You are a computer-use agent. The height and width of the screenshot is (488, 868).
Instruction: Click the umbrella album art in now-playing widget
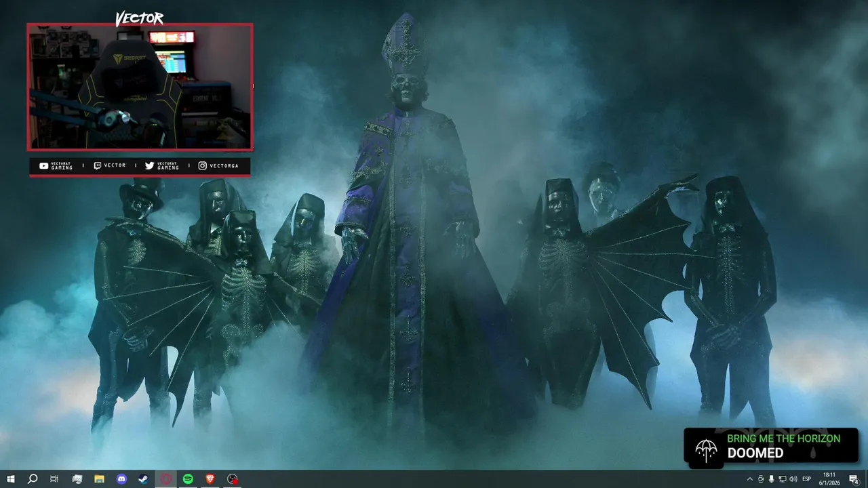pos(706,450)
